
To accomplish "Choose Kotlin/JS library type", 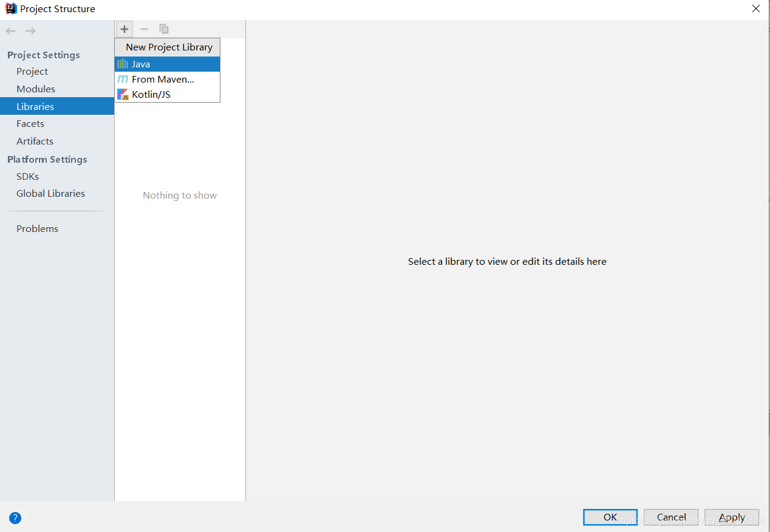I will [168, 94].
